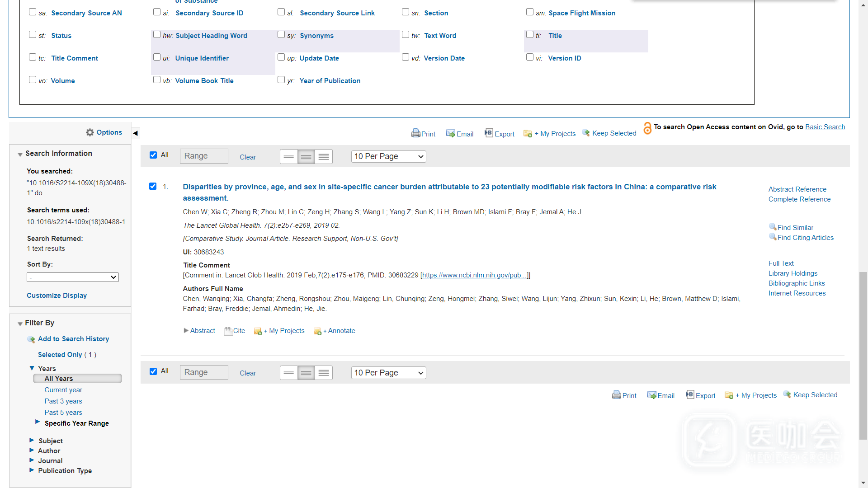The image size is (868, 488).
Task: Click the Annotate icon for result 1
Action: (x=317, y=331)
